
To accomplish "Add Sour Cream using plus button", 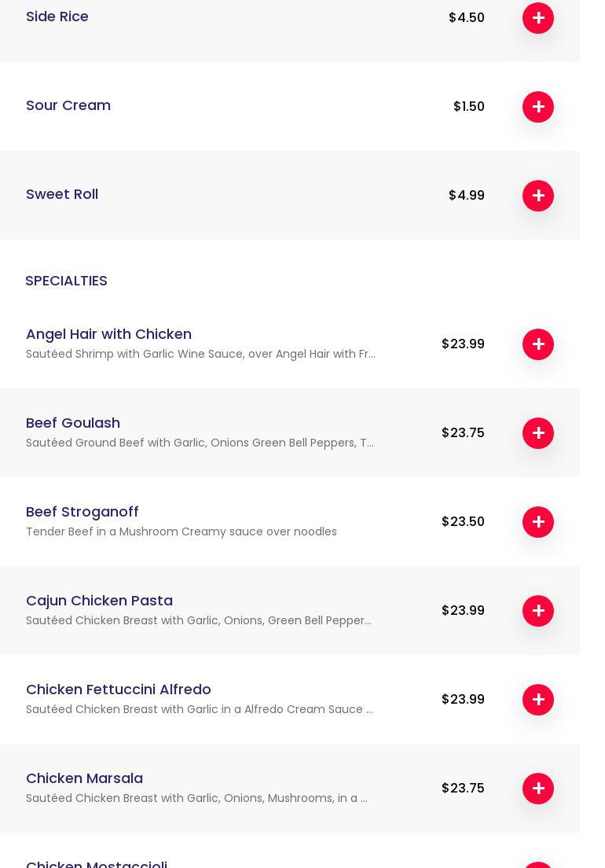I will tap(538, 107).
